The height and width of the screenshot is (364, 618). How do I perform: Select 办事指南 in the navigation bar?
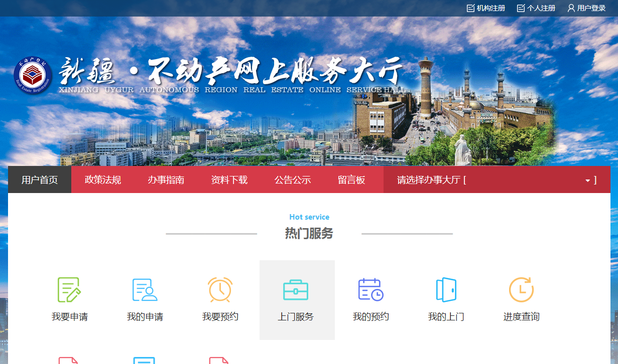click(166, 179)
